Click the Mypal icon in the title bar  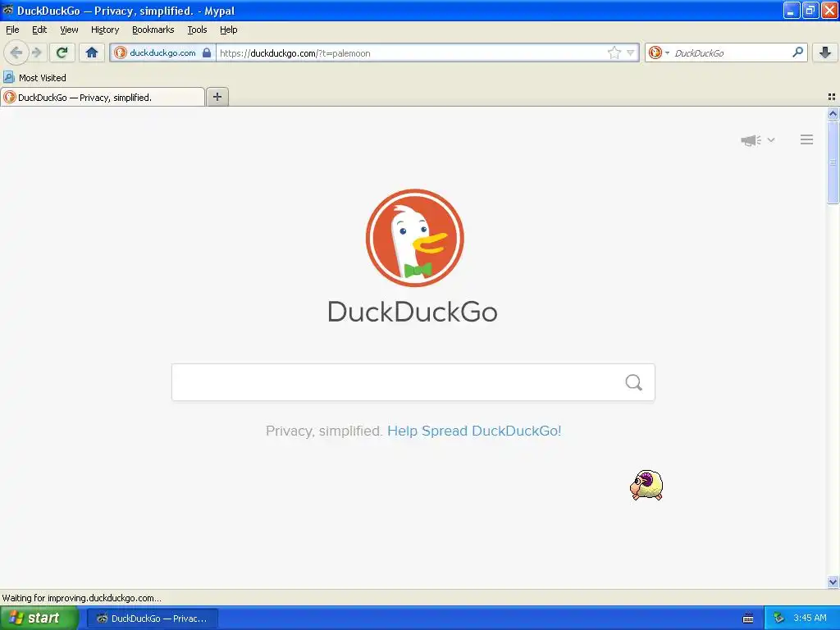(8, 10)
